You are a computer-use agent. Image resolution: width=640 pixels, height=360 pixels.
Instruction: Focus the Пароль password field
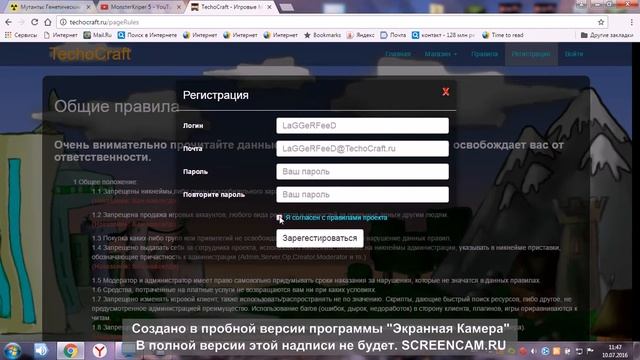[x=362, y=172]
